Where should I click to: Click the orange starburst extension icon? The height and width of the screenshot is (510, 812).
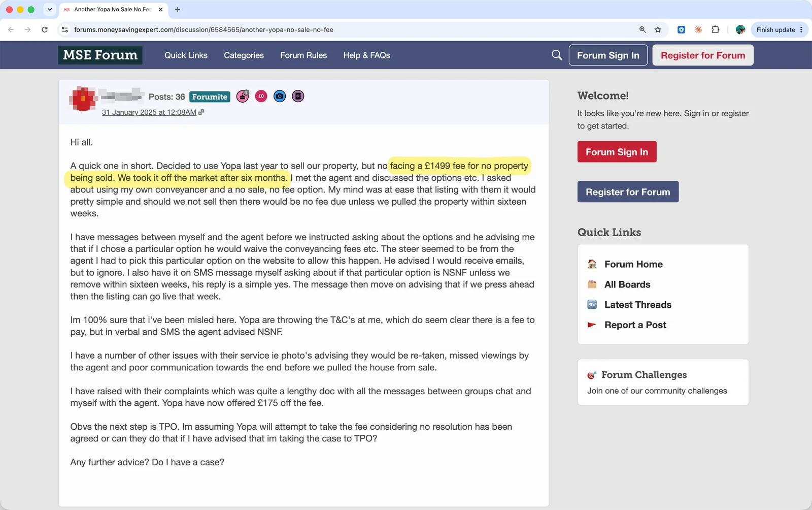pyautogui.click(x=698, y=29)
